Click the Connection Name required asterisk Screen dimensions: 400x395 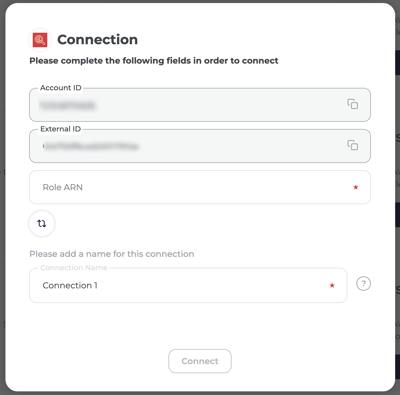[x=332, y=285]
